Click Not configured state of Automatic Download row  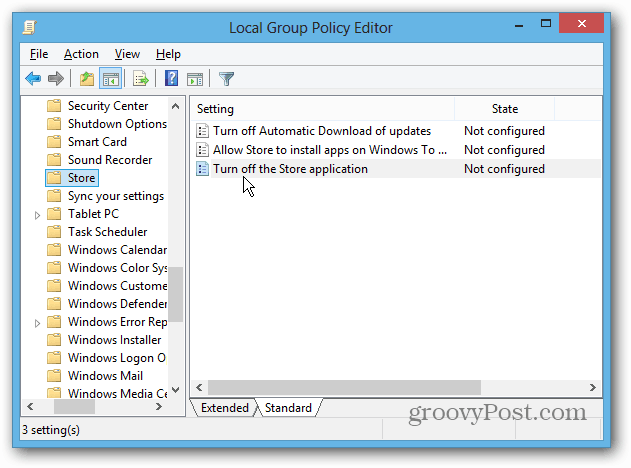tap(504, 131)
